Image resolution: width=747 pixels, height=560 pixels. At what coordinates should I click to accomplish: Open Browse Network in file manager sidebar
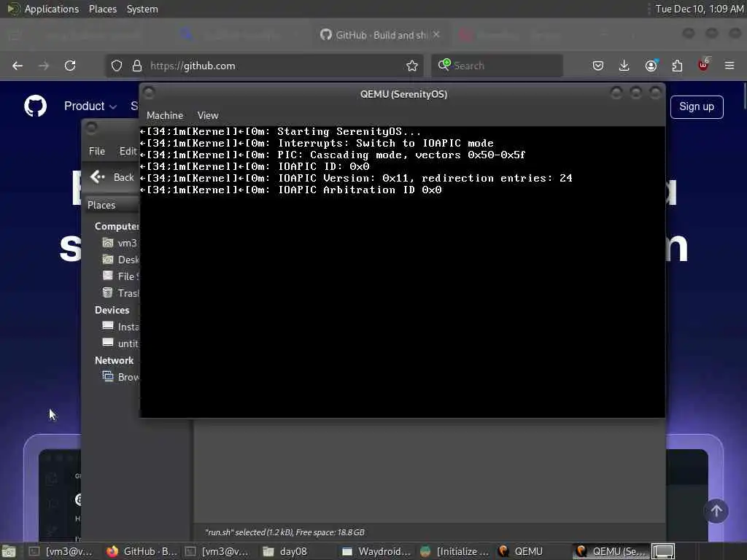[120, 377]
